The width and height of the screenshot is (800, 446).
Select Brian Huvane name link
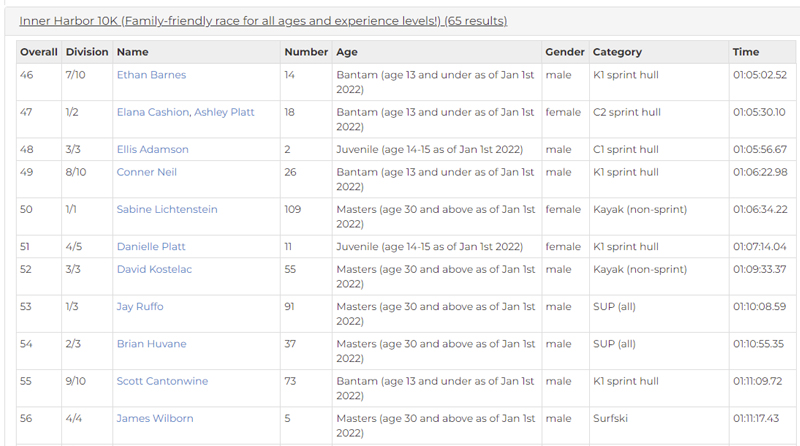point(151,344)
